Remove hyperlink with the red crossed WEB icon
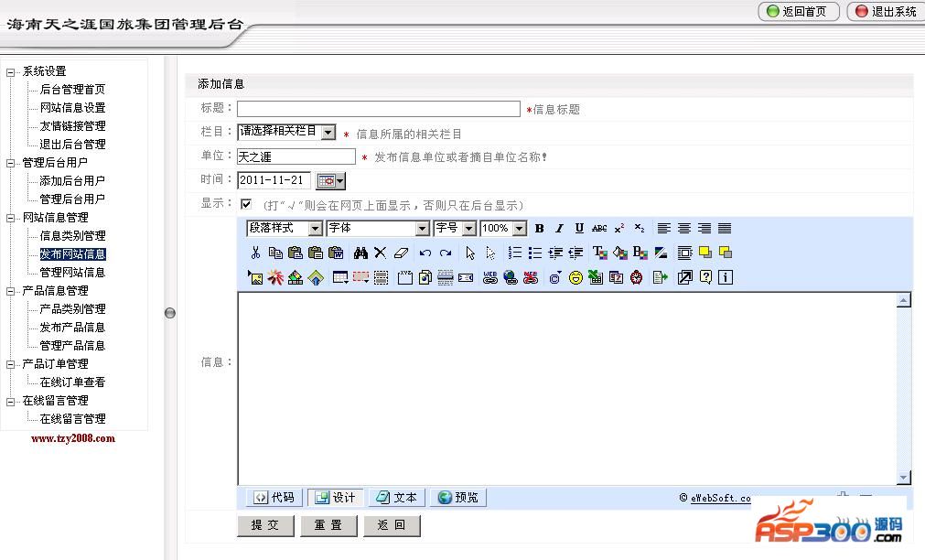The image size is (925, 560). click(531, 277)
